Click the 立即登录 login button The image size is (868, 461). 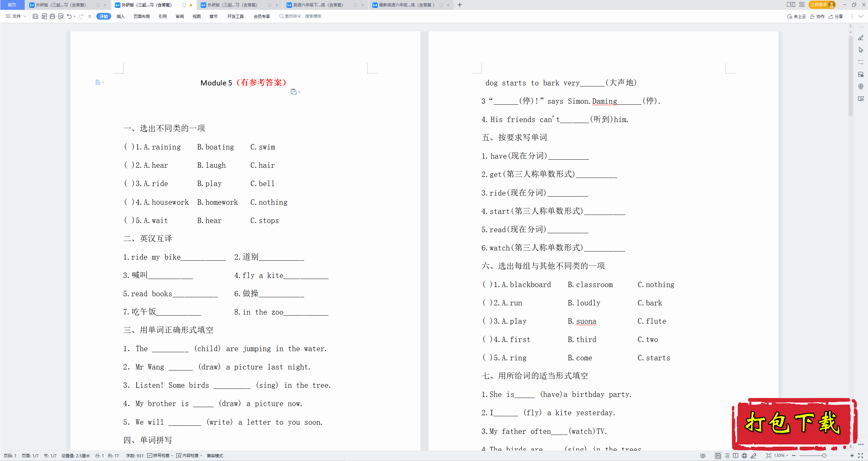[x=822, y=5]
